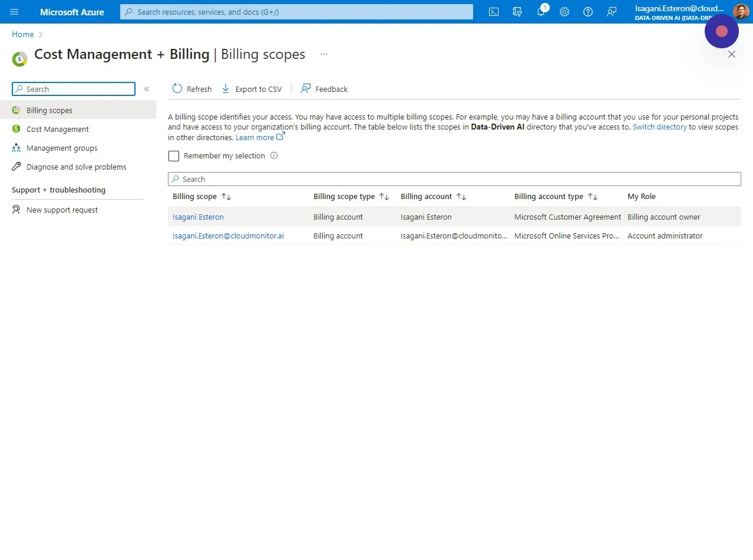753x560 pixels.
Task: Click the account name Isagani.Esteron@cloud...
Action: tap(680, 8)
